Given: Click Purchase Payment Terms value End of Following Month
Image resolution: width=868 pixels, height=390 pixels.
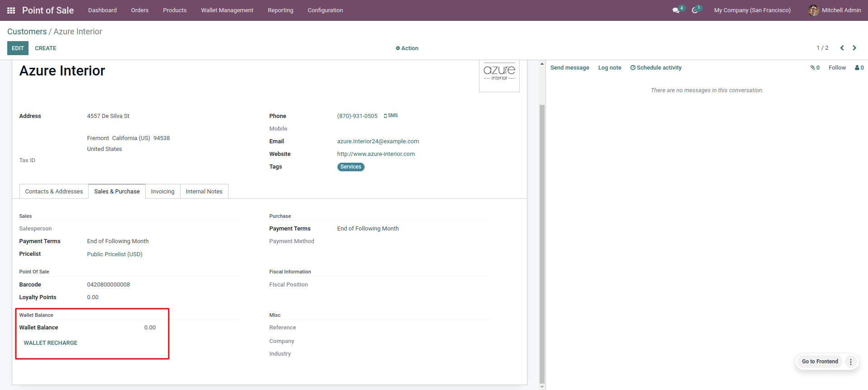Looking at the screenshot, I should 368,229.
